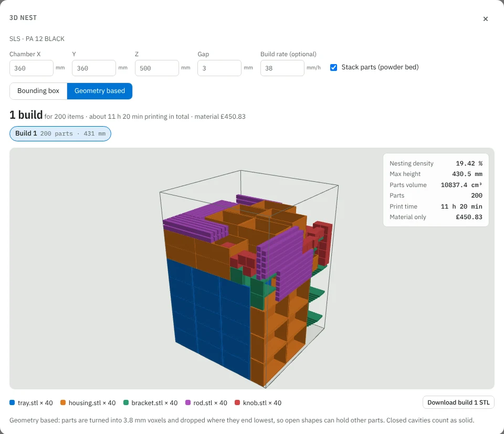Screen dimensions: 504x434
Task: Click the green bracket.stl color swatch
Action: [126, 402]
